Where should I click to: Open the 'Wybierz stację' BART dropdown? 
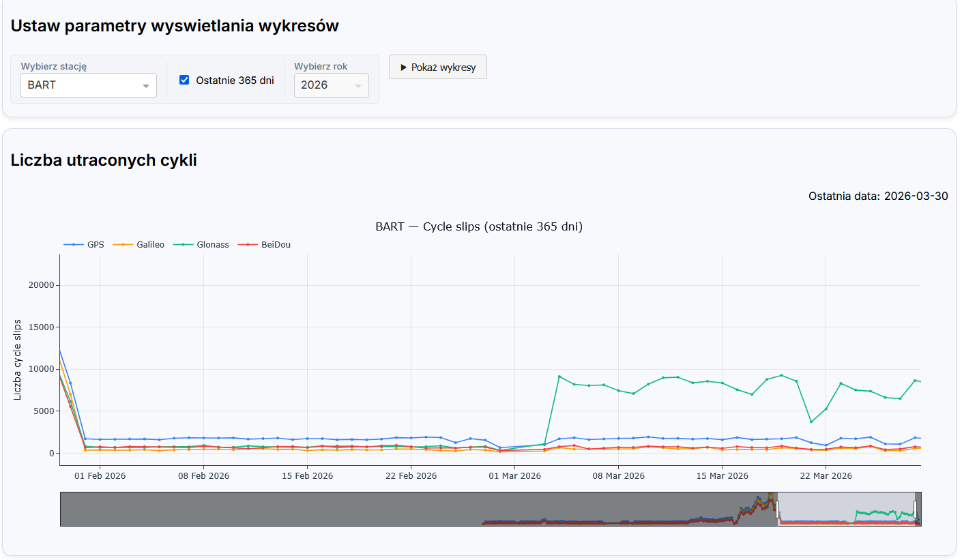[82, 85]
